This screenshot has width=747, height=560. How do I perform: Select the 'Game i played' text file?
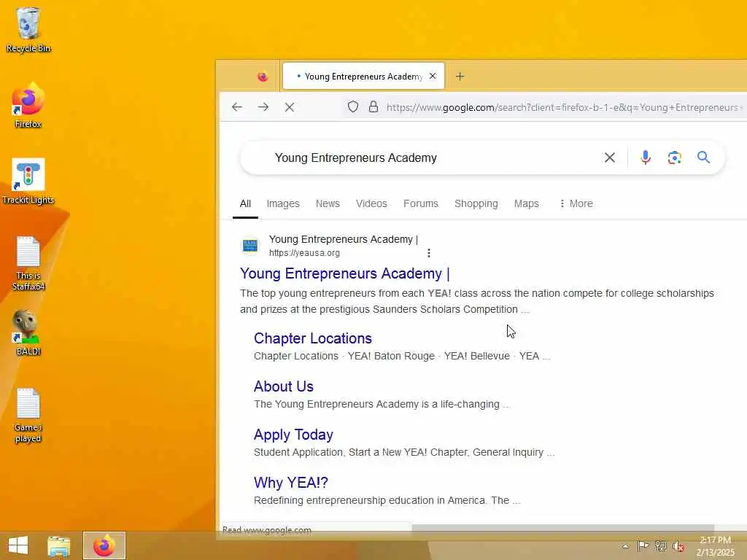(x=28, y=415)
